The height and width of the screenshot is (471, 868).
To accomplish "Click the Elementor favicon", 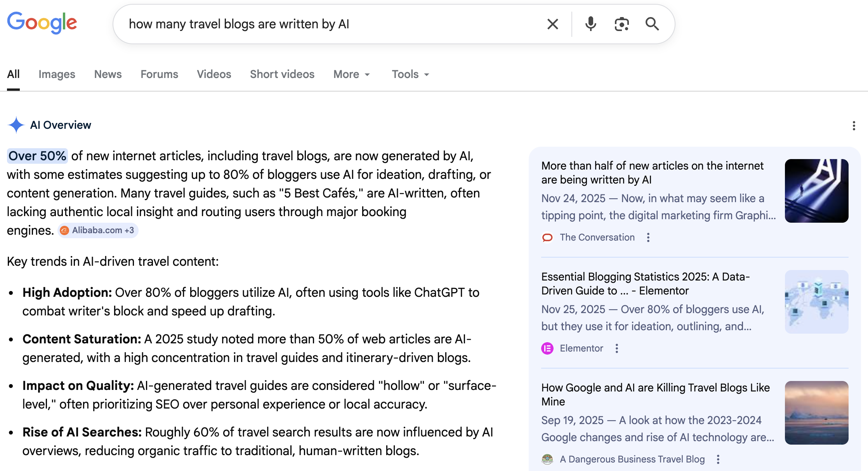I will point(547,348).
